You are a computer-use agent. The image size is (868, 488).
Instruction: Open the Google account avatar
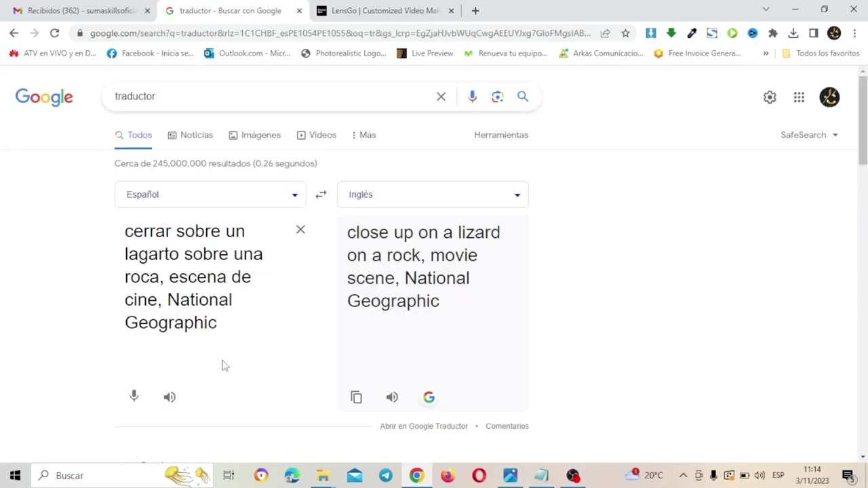[x=829, y=97]
